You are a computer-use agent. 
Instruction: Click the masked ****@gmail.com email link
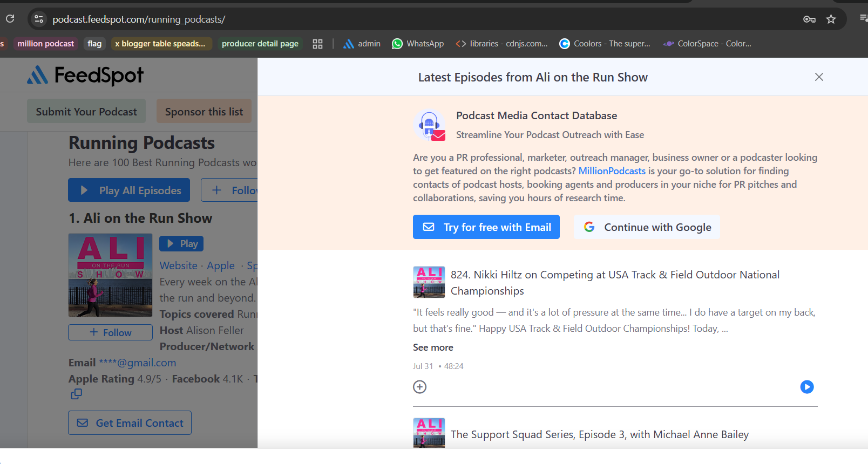(137, 363)
